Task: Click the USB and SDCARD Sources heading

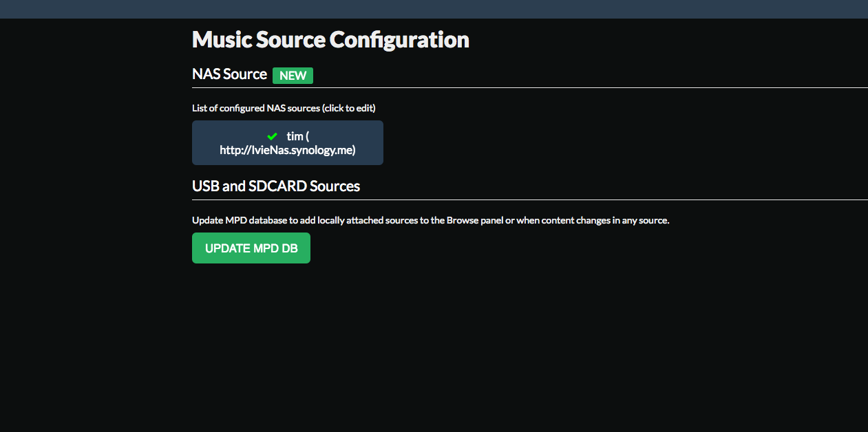Action: click(276, 186)
